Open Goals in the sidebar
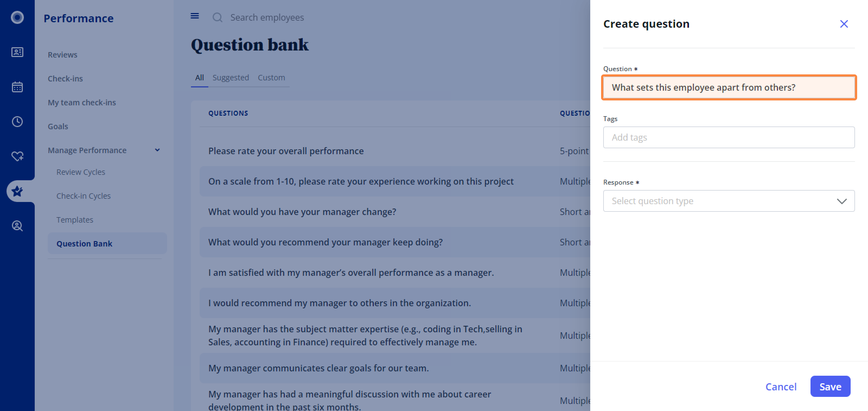Viewport: 868px width, 411px height. click(x=58, y=127)
